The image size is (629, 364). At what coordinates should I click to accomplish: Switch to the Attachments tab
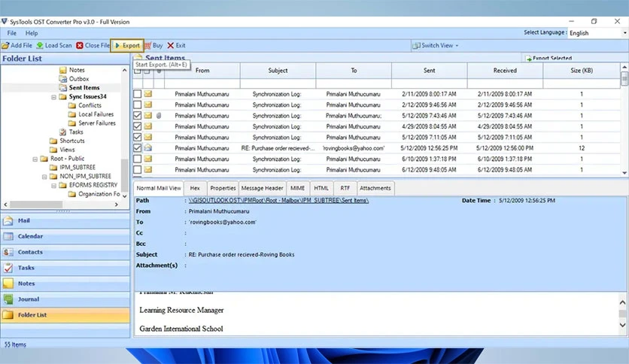click(x=375, y=188)
